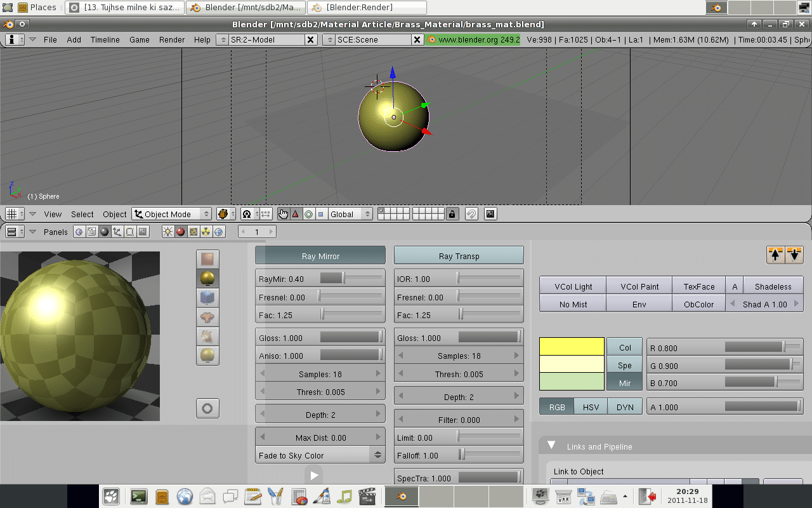Open the Render menu

pyautogui.click(x=172, y=39)
